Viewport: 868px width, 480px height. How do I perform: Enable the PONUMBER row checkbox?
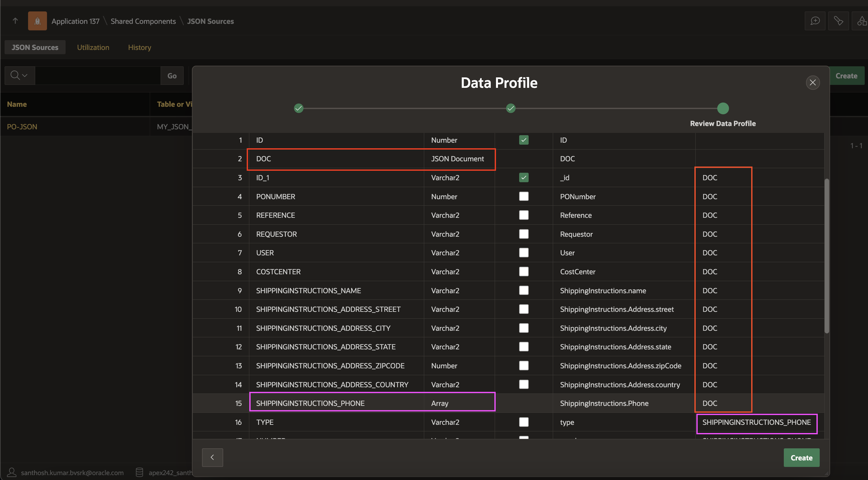click(x=524, y=196)
